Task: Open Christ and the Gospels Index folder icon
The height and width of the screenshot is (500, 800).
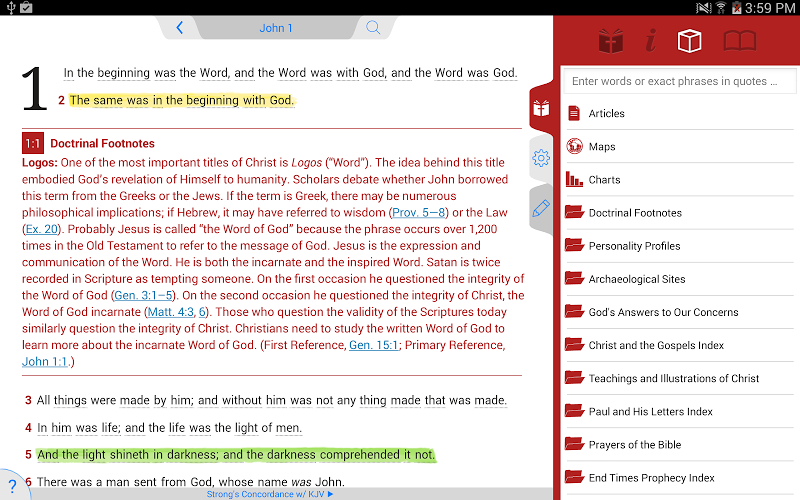Action: coord(574,345)
